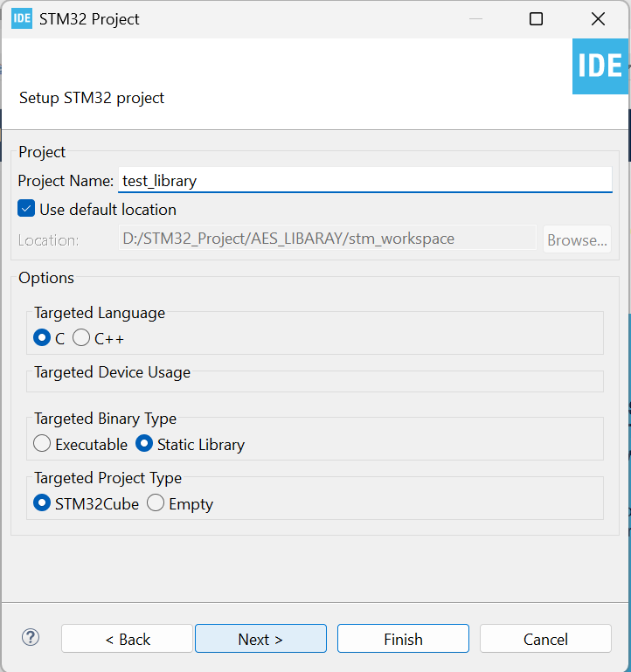Click the Options group label

tap(46, 278)
